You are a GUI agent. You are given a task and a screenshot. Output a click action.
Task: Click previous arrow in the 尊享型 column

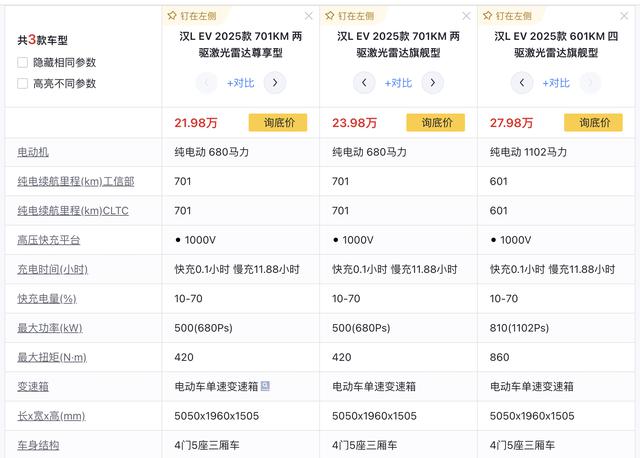tap(207, 83)
